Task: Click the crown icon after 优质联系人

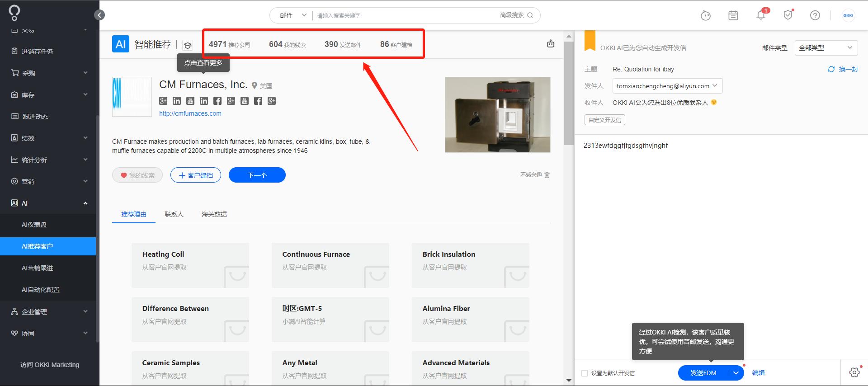Action: pyautogui.click(x=714, y=102)
